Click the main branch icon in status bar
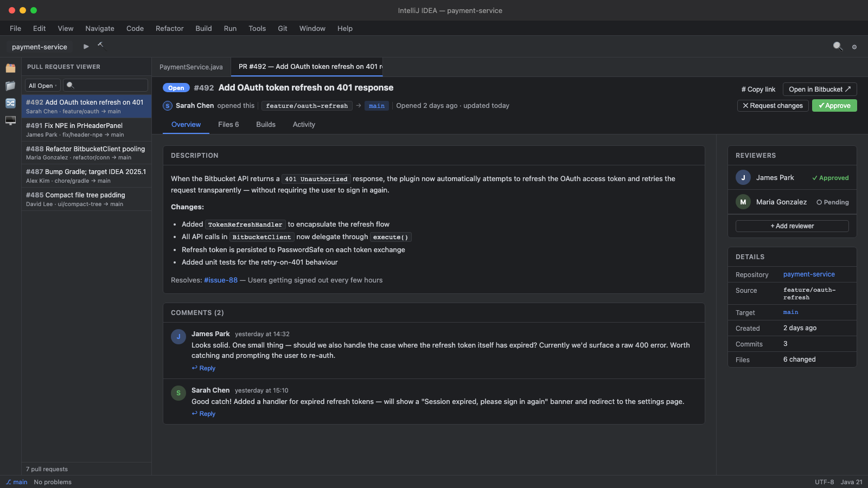This screenshot has height=488, width=868. [x=9, y=482]
